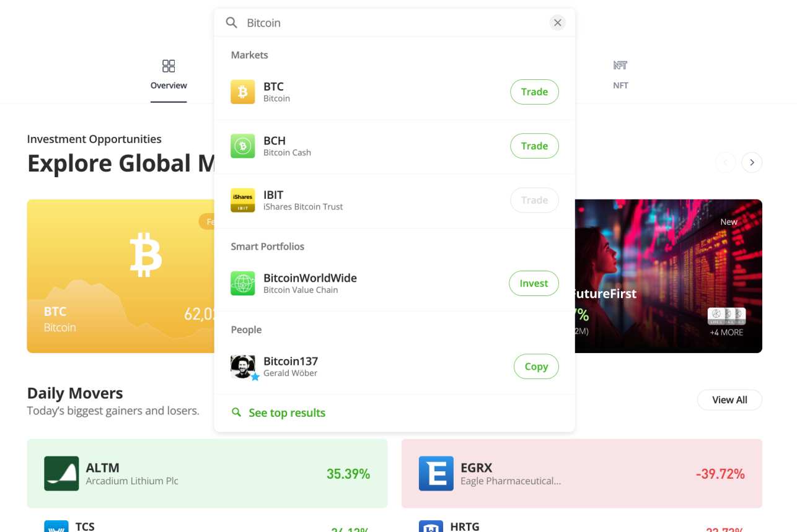Image resolution: width=797 pixels, height=532 pixels.
Task: Open the Bitcoin137 profile avatar
Action: [243, 367]
